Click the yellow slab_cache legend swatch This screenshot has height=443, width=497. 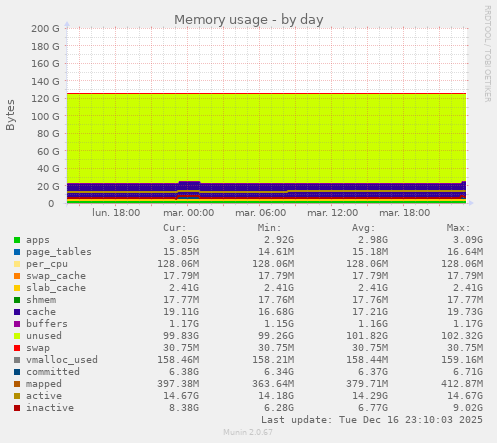click(17, 288)
